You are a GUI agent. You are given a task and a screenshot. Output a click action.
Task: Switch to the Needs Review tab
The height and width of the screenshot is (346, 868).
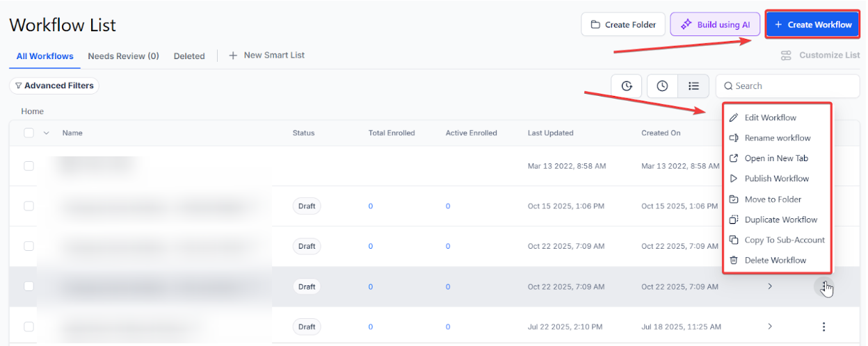[x=123, y=56]
